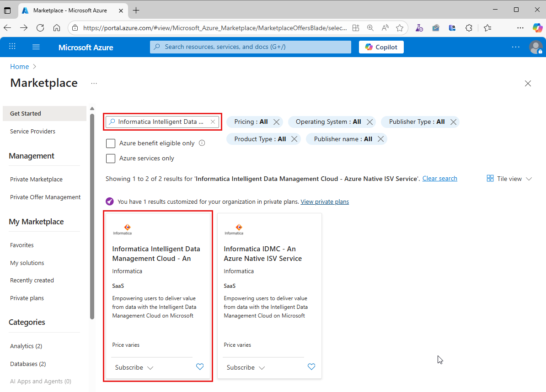Click the Tile view grid icon
Screen dimensions: 546x392
(x=490, y=178)
